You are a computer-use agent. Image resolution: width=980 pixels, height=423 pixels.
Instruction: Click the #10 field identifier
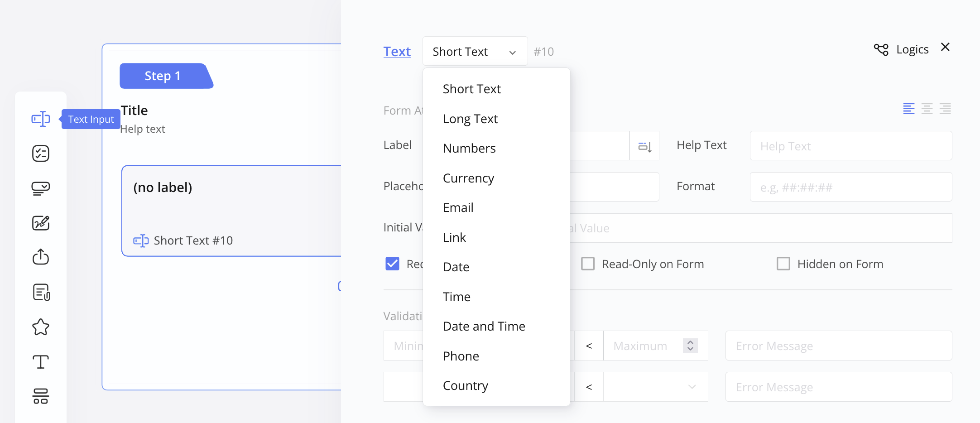point(543,52)
